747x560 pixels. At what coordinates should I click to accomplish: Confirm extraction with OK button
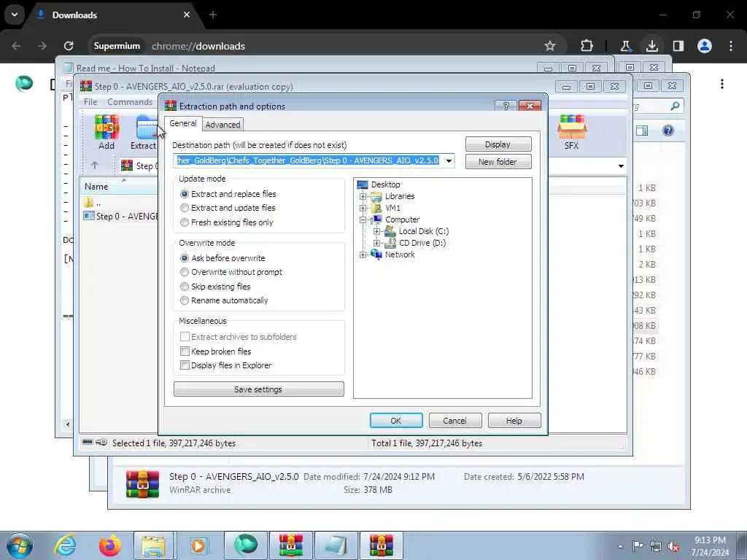(x=396, y=421)
